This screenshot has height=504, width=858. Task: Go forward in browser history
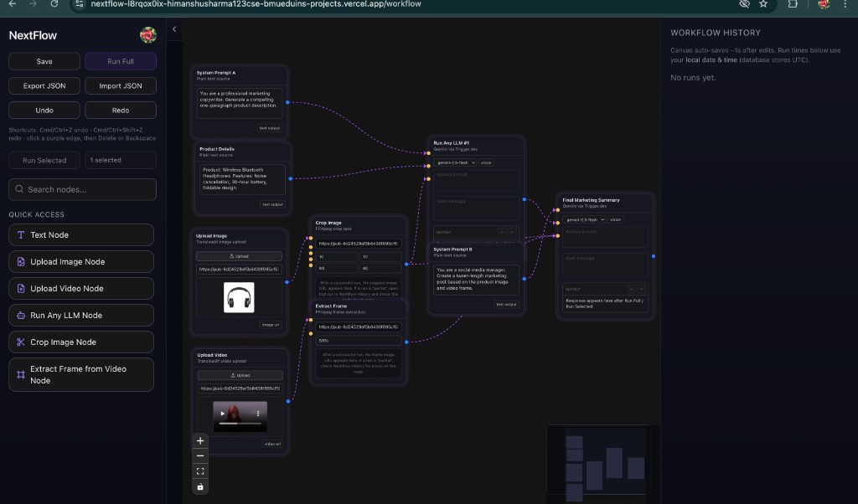pos(33,4)
